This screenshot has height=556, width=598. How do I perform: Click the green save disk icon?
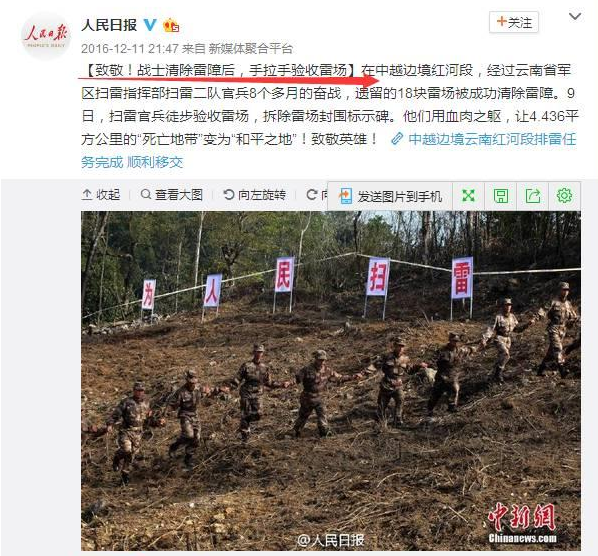click(501, 196)
